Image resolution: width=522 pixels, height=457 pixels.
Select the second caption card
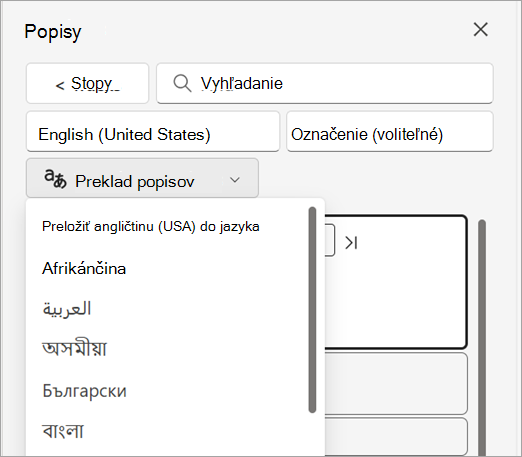396,383
